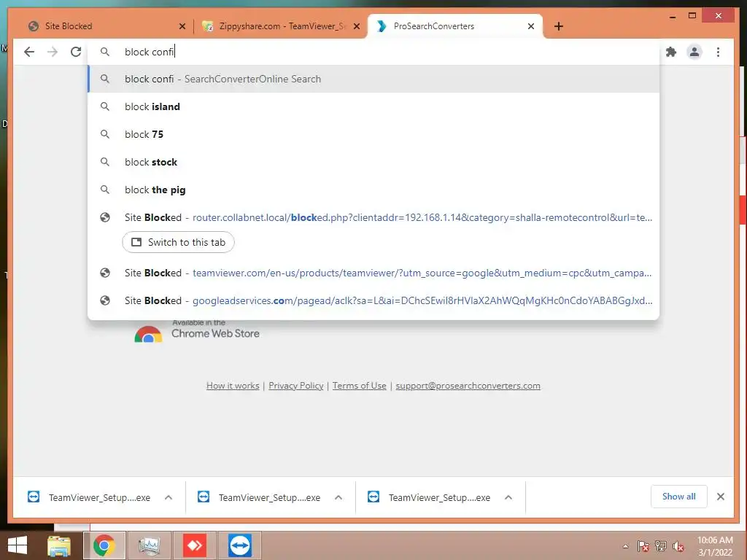Show hidden system tray icons
The width and height of the screenshot is (747, 560).
pyautogui.click(x=625, y=546)
